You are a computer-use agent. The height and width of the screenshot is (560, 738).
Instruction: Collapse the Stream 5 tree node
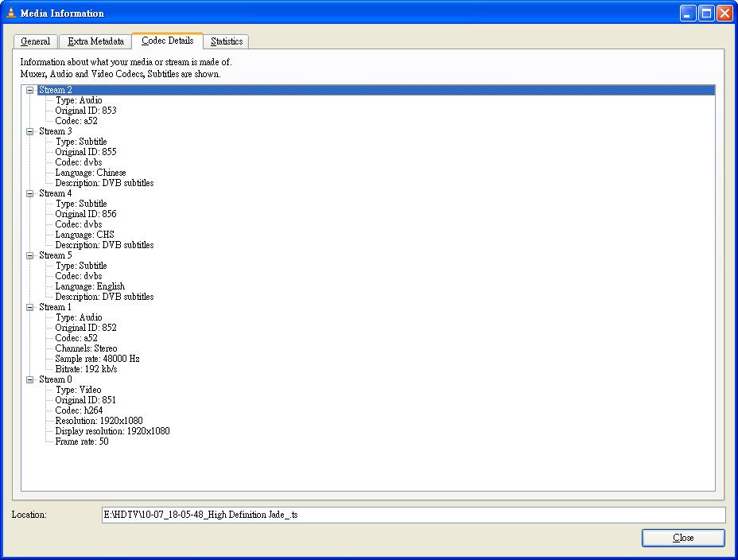click(x=30, y=255)
